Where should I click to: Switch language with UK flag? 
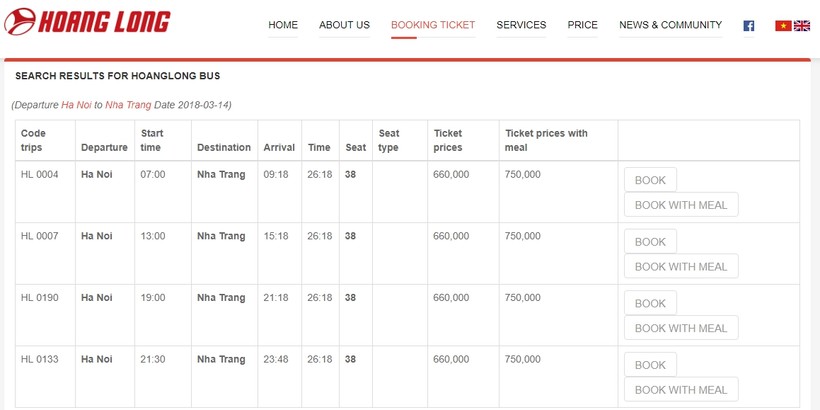tap(802, 26)
